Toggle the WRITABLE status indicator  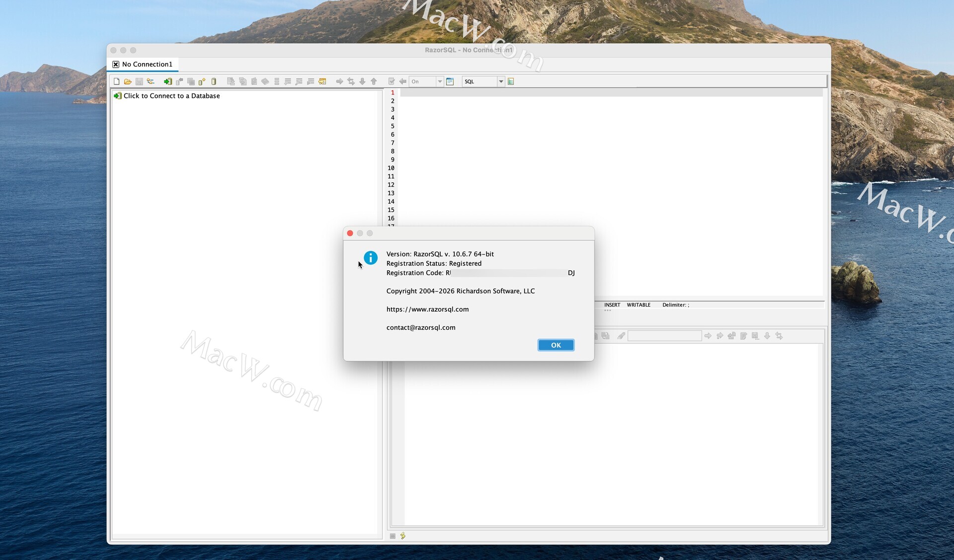(x=638, y=305)
